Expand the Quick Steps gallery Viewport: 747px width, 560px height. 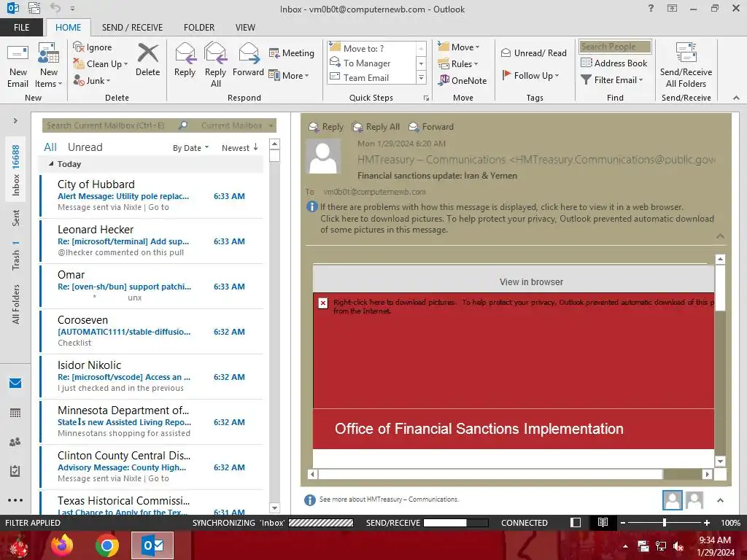point(421,77)
